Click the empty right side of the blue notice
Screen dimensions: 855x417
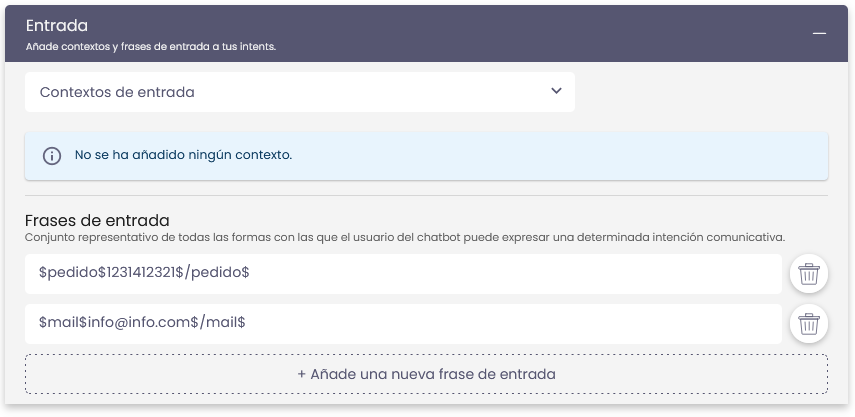[x=650, y=156]
